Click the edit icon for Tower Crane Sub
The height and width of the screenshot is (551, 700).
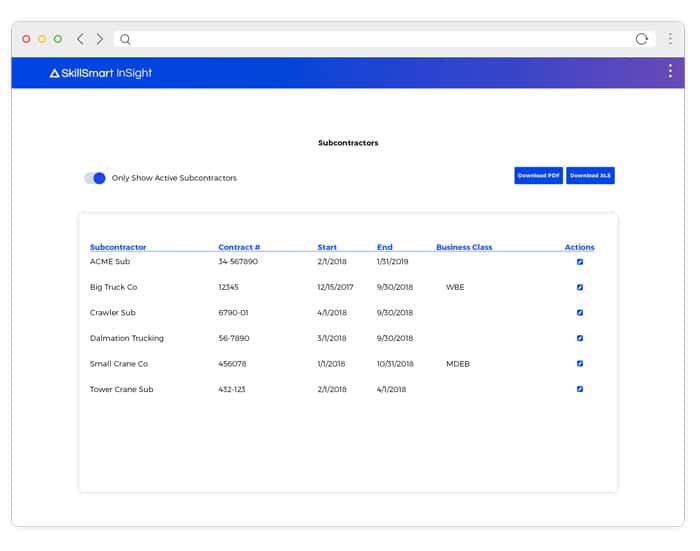(579, 389)
